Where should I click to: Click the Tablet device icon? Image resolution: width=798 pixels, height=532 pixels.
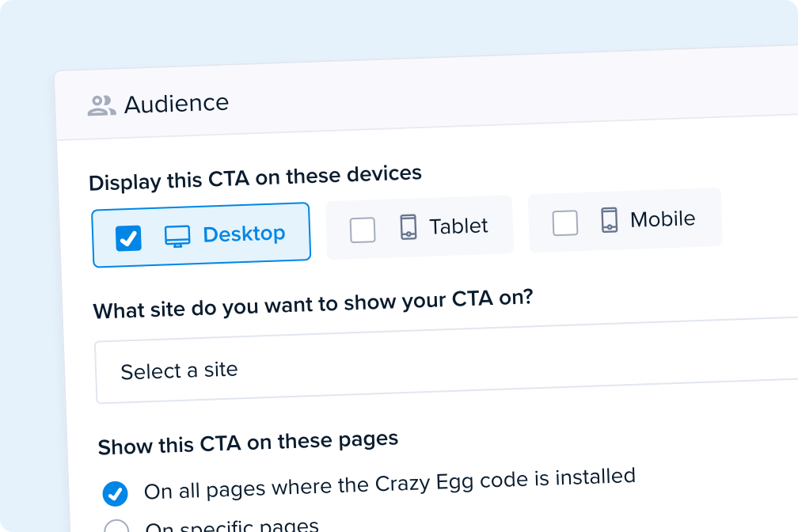click(408, 227)
